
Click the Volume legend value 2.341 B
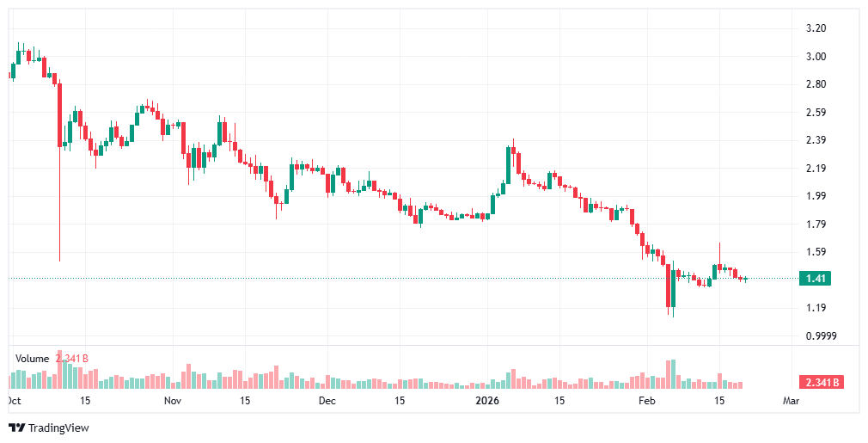coord(72,358)
